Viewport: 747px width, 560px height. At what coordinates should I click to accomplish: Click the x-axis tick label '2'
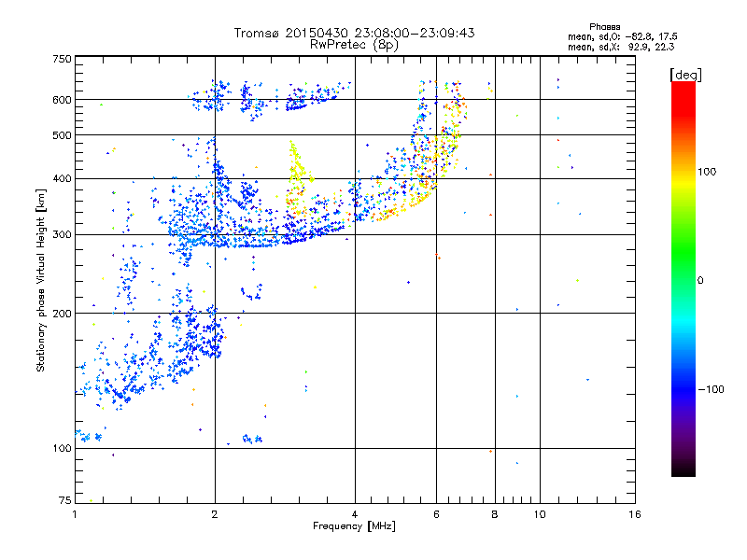pos(215,514)
